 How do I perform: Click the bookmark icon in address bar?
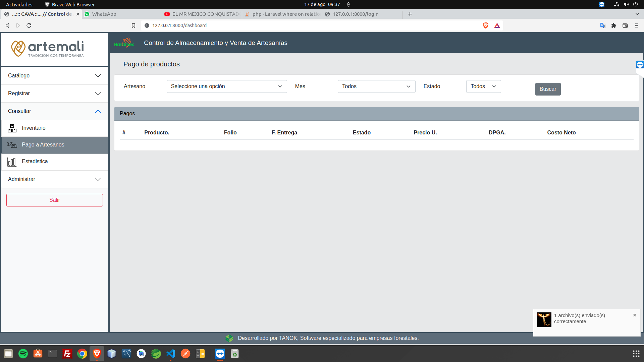pos(133,25)
